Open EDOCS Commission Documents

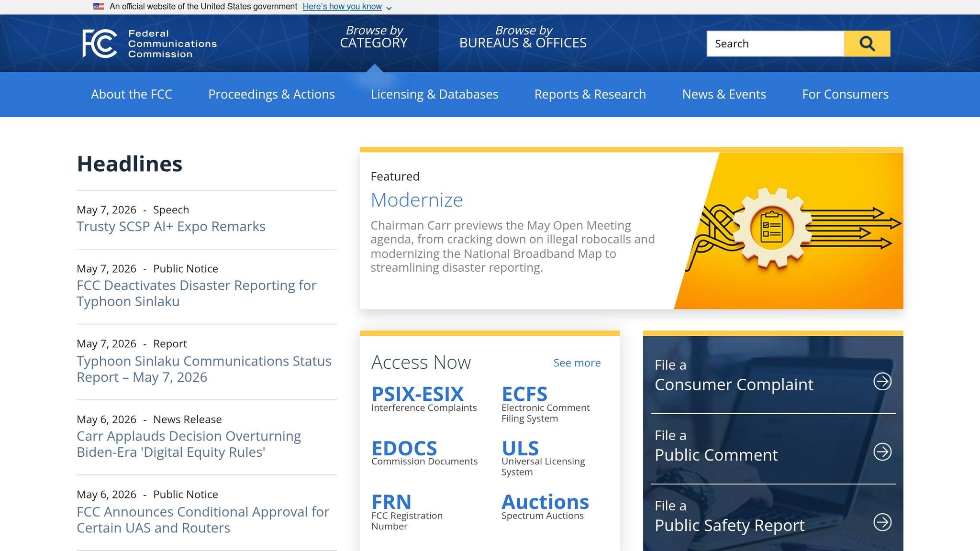[424, 452]
